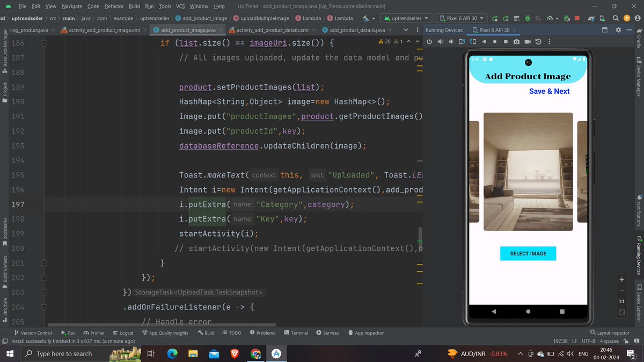This screenshot has width=644, height=362.
Task: Open the File menu
Action: [x=22, y=6]
